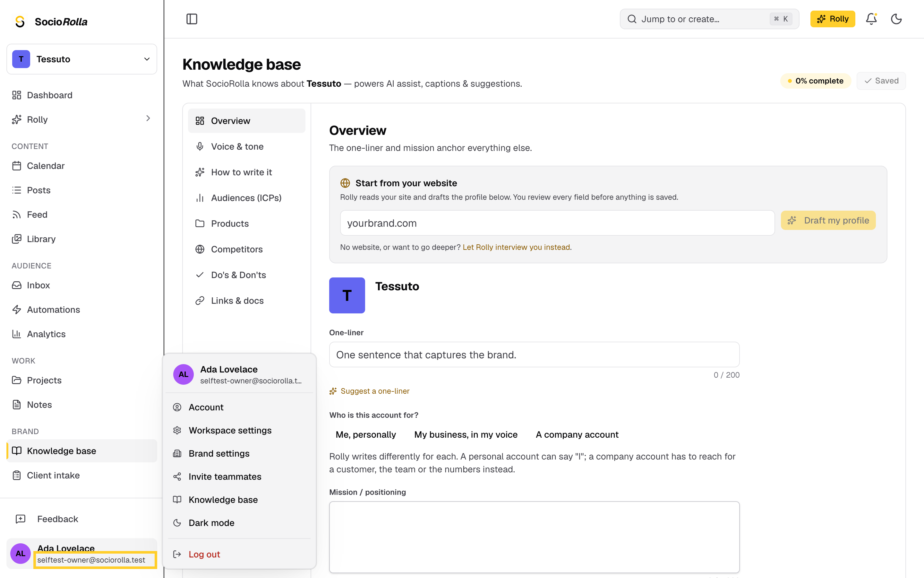Viewport: 924px width, 578px height.
Task: Select the Audiences (ICPs) tab
Action: (247, 197)
